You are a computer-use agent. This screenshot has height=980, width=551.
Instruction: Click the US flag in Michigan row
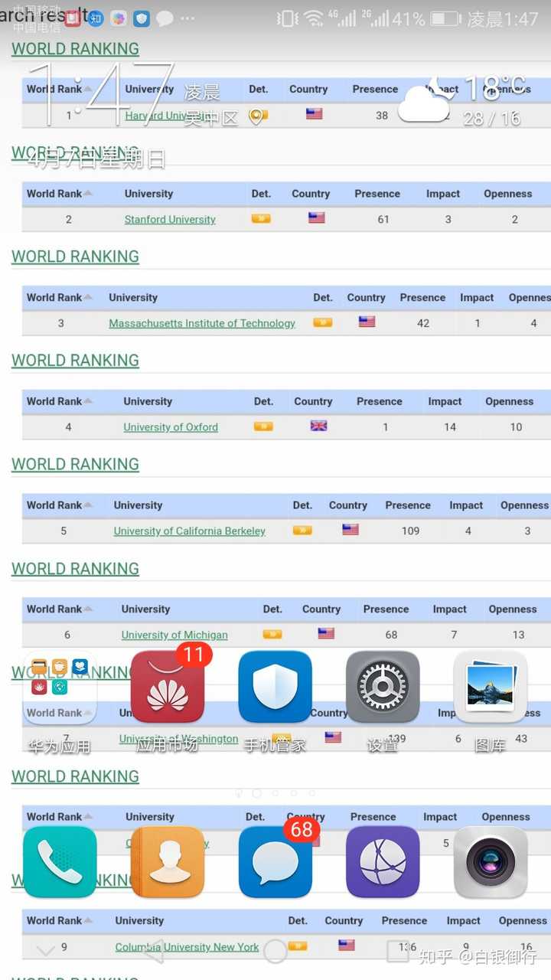(326, 633)
